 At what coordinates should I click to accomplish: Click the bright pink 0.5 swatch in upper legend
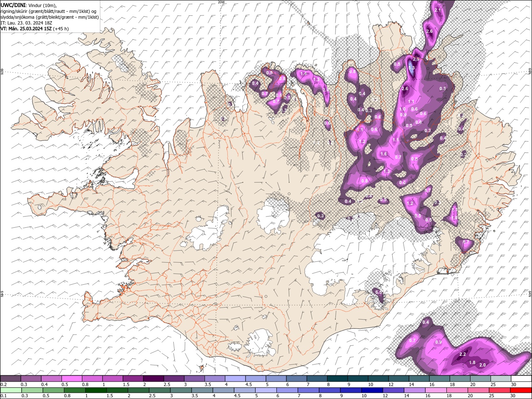click(71, 379)
